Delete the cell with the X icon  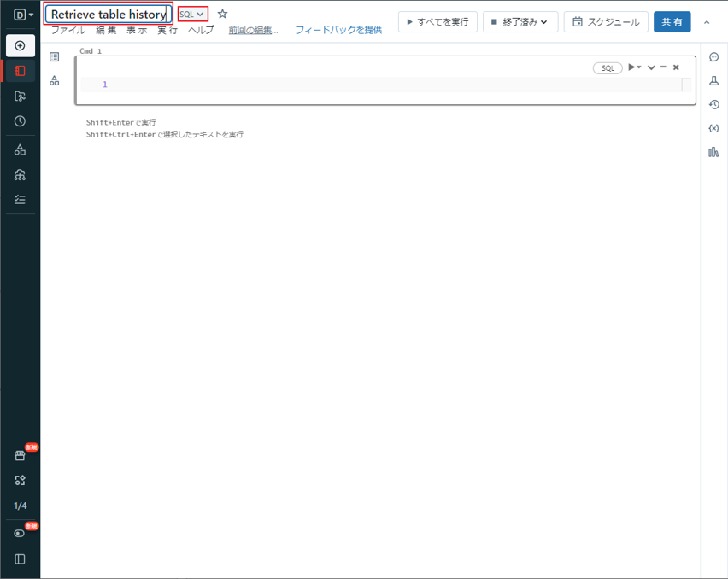click(x=676, y=67)
